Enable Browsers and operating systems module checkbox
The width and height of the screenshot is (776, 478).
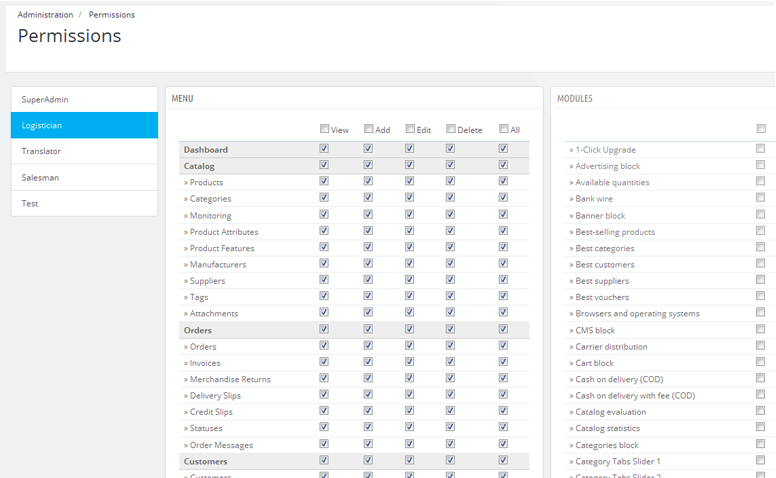(x=761, y=312)
